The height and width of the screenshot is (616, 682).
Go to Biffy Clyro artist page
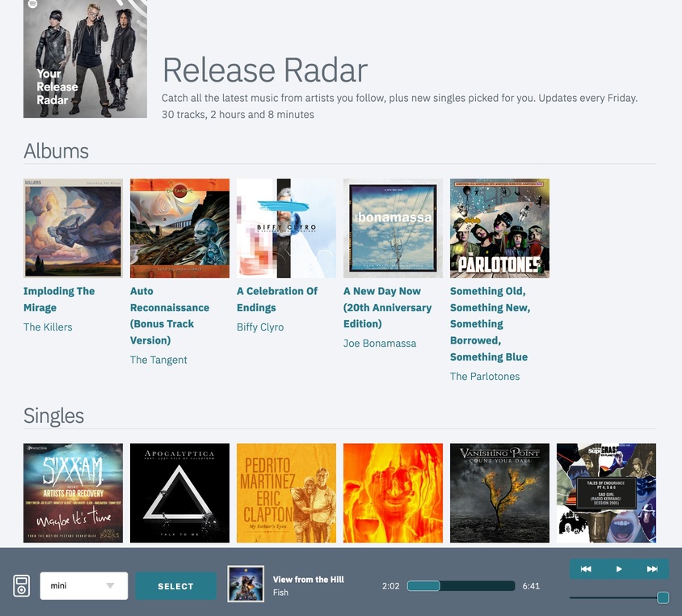260,327
